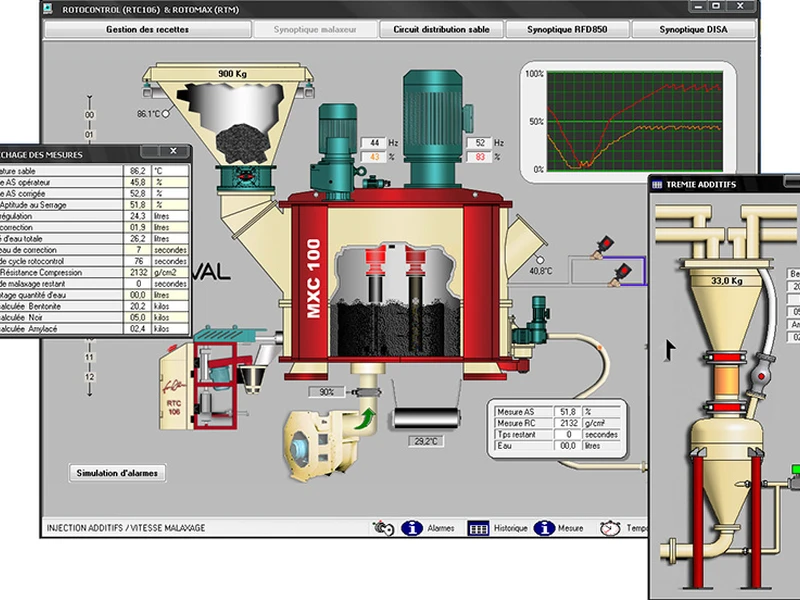
Task: Click the Mesure label in status bar
Action: pyautogui.click(x=570, y=528)
